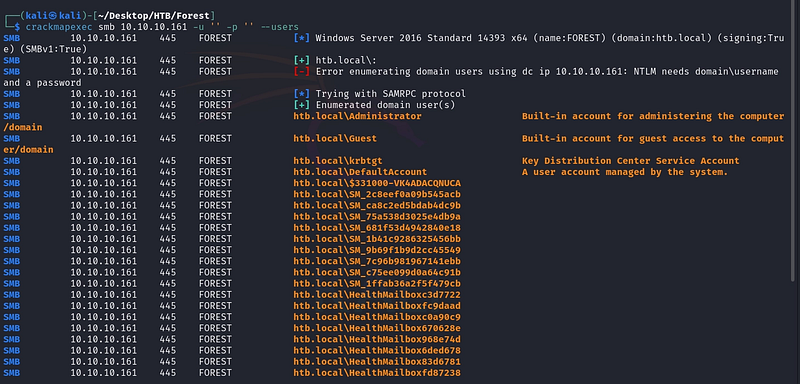Select htb.local\SM_c75ee099d0a64c91b account

coord(377,273)
